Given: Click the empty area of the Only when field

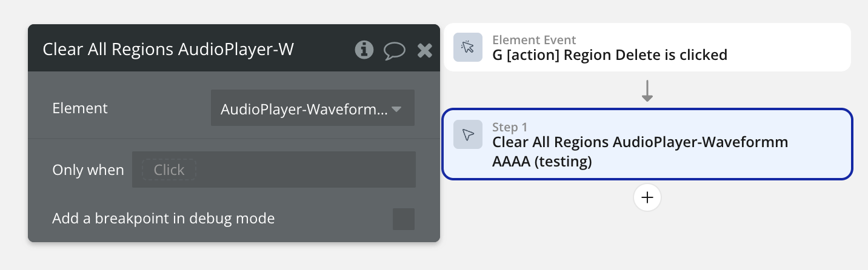Looking at the screenshot, I should tap(303, 170).
